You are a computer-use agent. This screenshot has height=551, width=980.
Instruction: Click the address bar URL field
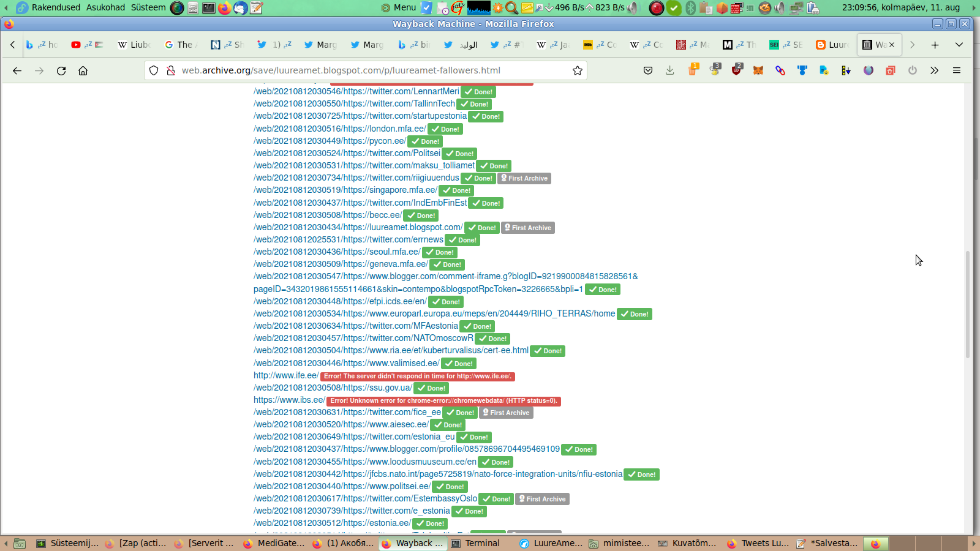367,70
